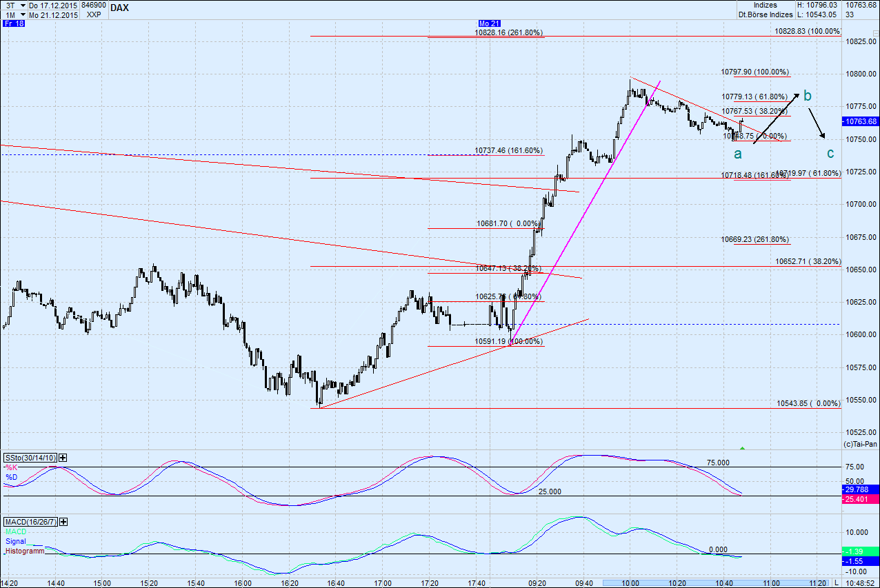Click the XXP exchange code

click(93, 14)
